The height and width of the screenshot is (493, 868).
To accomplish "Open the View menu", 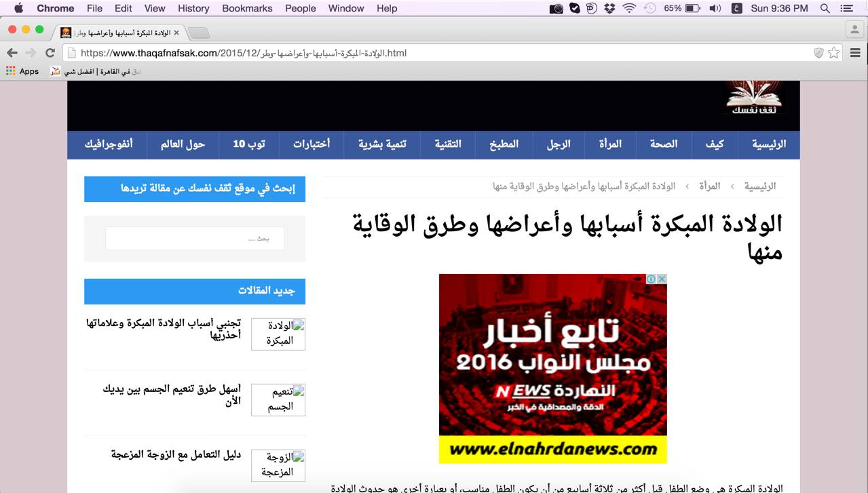I will (155, 8).
